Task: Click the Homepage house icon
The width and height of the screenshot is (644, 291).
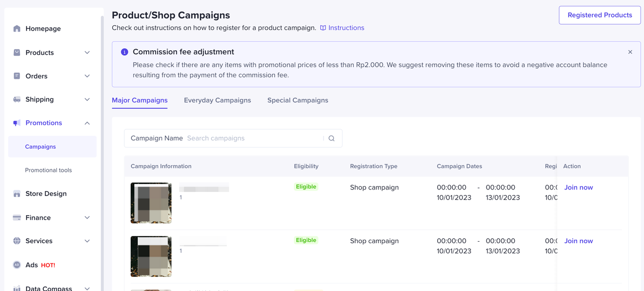Action: click(17, 29)
